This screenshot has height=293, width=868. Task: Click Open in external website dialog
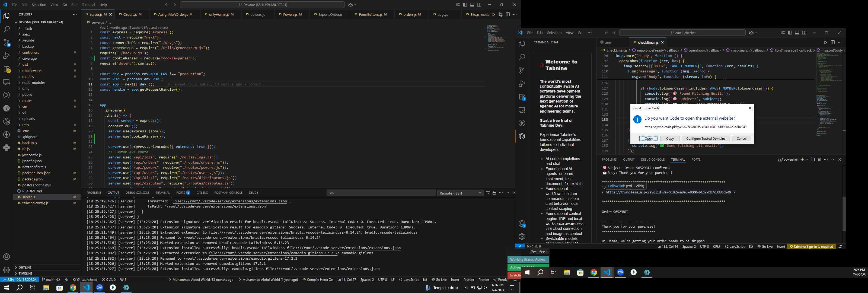coord(649,139)
